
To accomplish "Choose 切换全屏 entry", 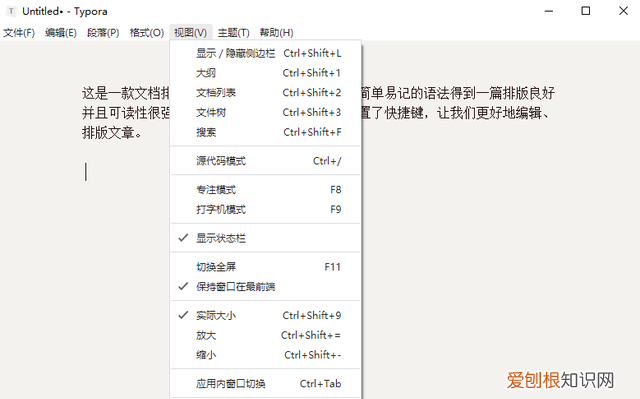I will (x=265, y=267).
